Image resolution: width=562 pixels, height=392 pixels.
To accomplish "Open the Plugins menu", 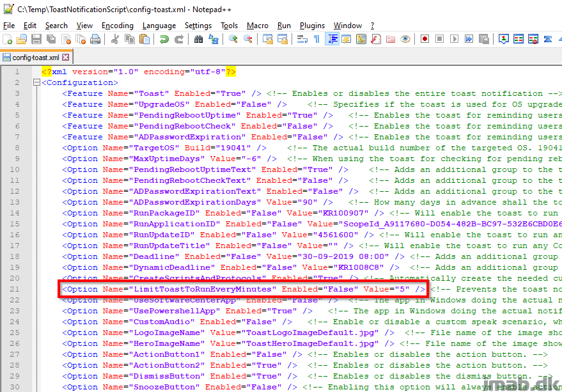I will (x=312, y=26).
